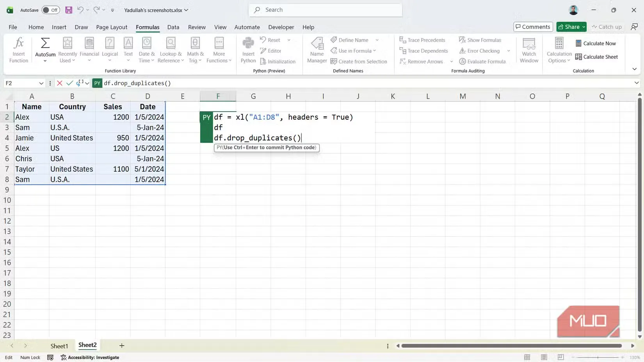
Task: Open the Name Manager
Action: point(317,50)
